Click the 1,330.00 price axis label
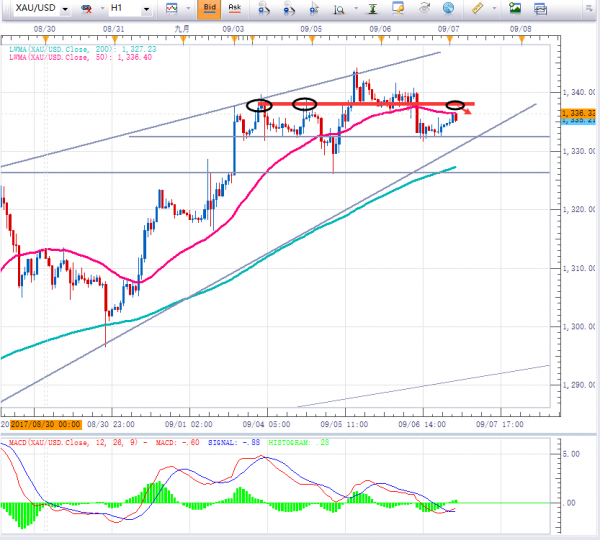Screen dimensions: 600x540 coord(579,152)
